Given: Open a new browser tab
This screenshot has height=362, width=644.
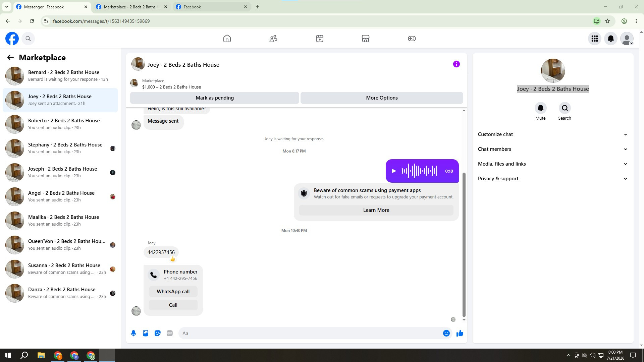Looking at the screenshot, I should tap(258, 7).
